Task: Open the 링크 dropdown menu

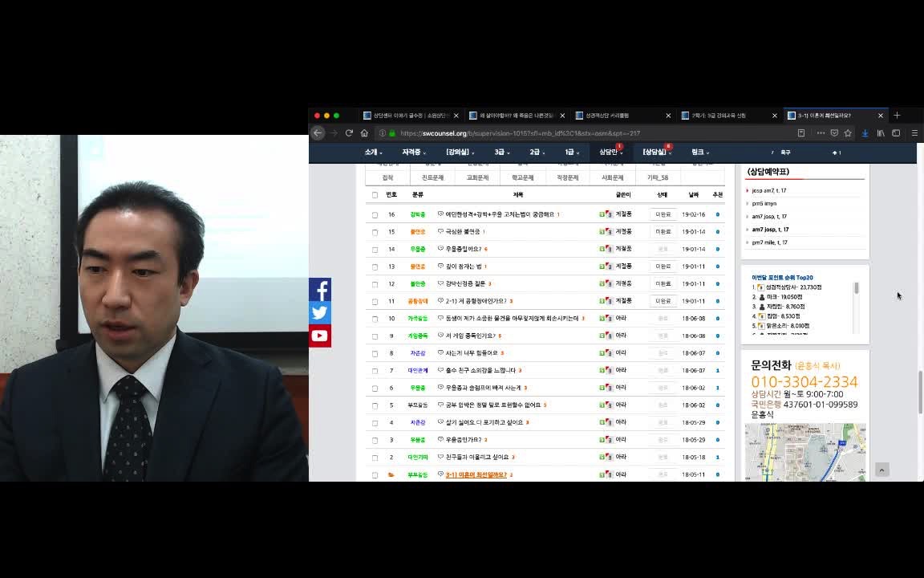Action: pos(699,152)
